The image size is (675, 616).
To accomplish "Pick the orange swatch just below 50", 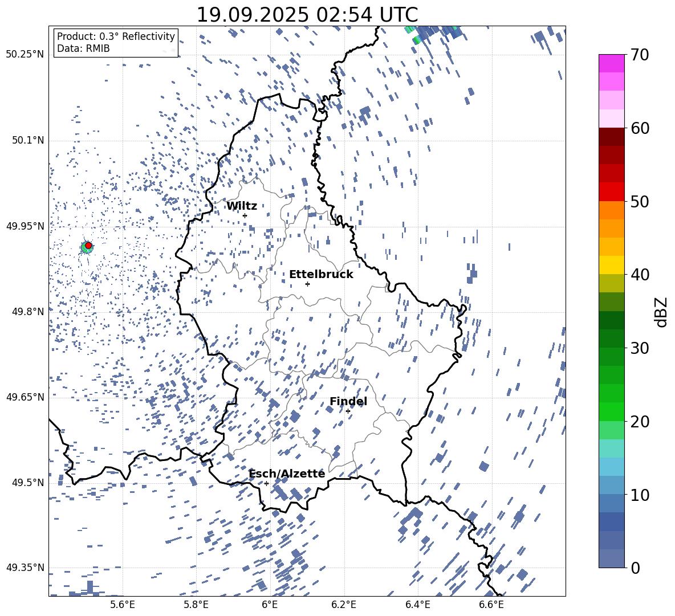I will click(612, 210).
